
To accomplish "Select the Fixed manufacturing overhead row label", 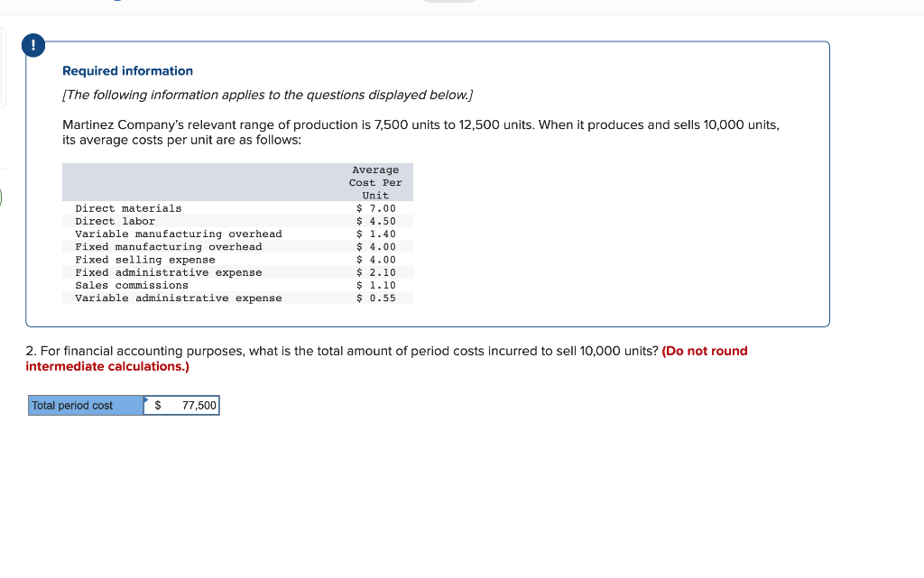I will [169, 247].
